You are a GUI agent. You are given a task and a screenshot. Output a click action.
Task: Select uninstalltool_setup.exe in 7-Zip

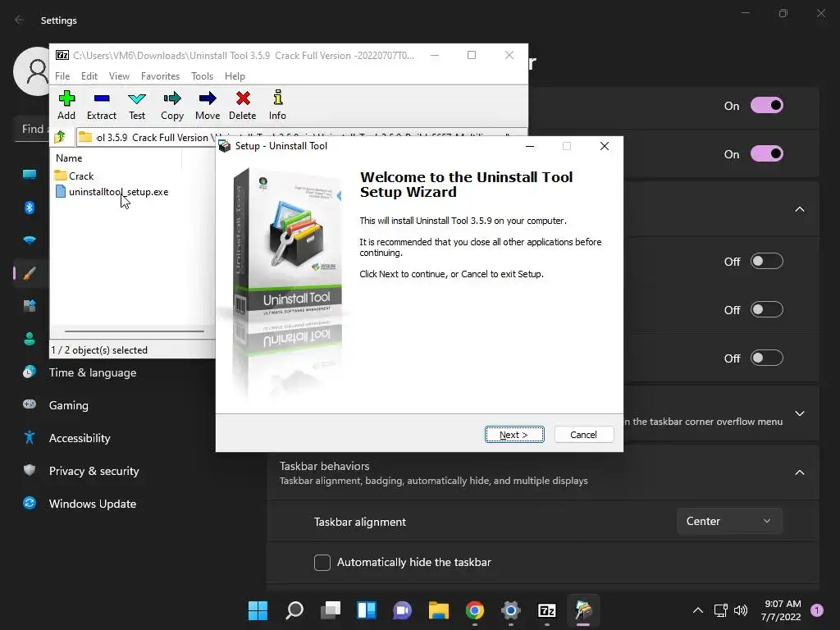point(112,192)
